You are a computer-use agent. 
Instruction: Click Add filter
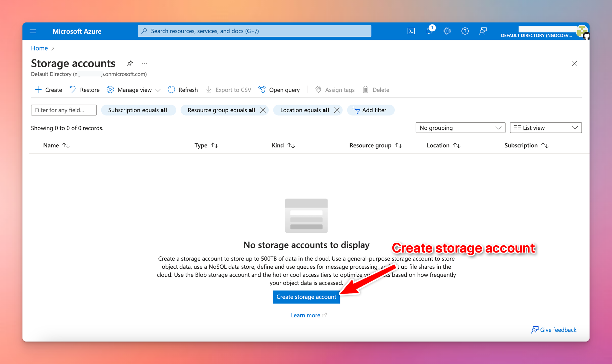coord(371,110)
